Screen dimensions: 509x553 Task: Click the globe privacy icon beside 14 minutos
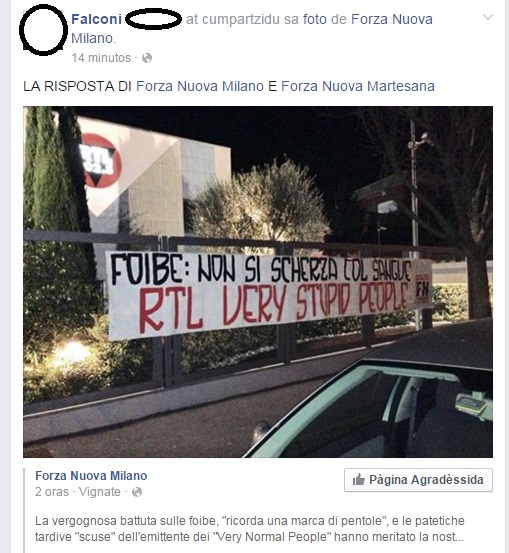pos(147,58)
